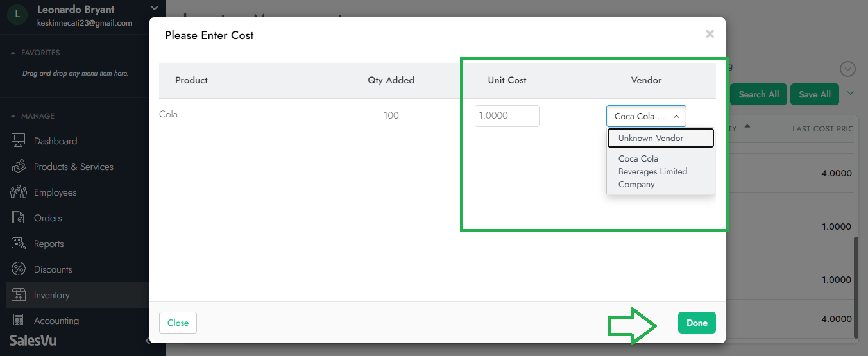Image resolution: width=868 pixels, height=356 pixels.
Task: Collapse the sidebar using the arrow
Action: [x=148, y=341]
